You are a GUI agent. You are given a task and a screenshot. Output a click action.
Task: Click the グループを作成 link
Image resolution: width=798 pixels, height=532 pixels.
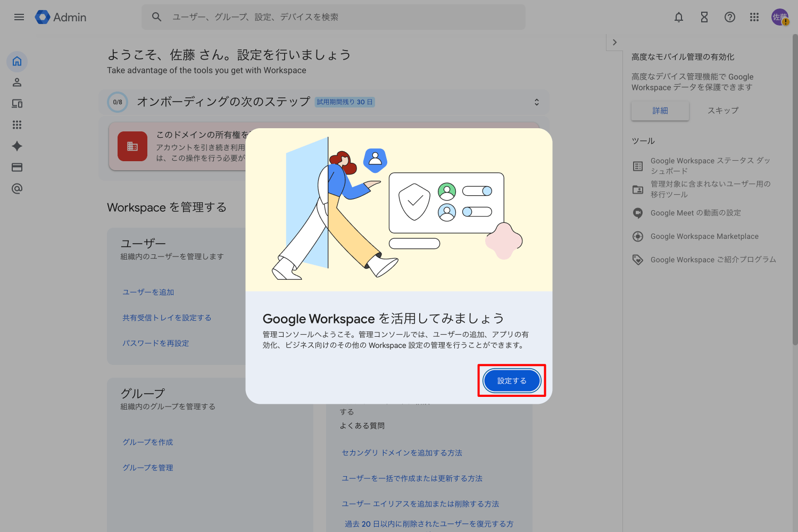[x=148, y=442]
